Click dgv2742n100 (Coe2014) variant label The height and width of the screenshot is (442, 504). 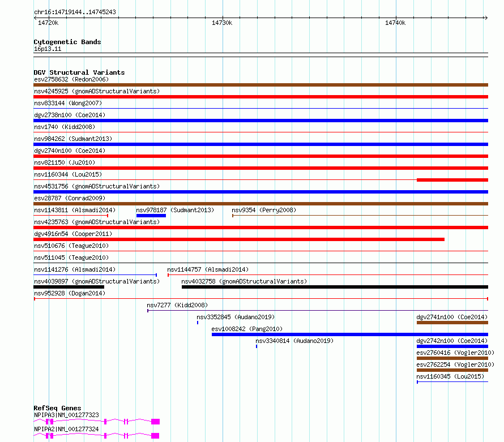[452, 341]
